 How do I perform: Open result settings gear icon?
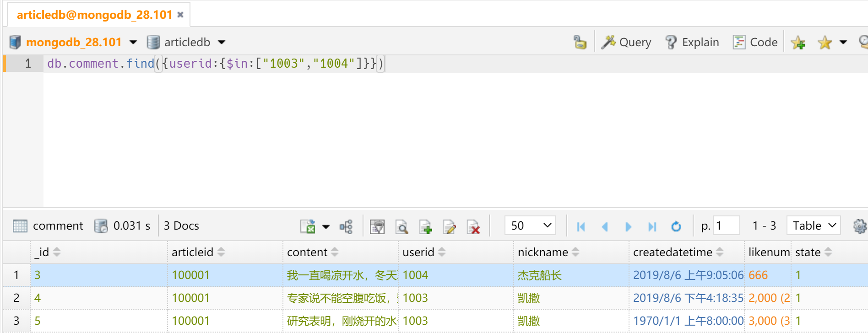point(860,226)
